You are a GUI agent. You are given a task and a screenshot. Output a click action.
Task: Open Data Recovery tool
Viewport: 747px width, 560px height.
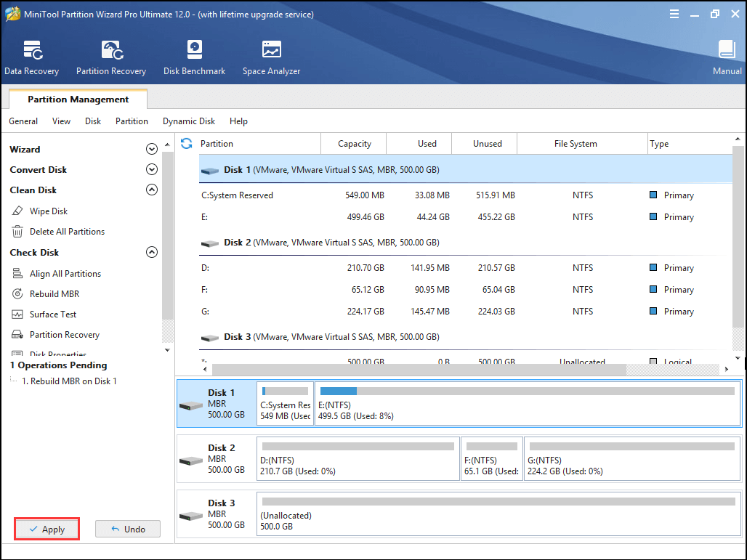(32, 58)
